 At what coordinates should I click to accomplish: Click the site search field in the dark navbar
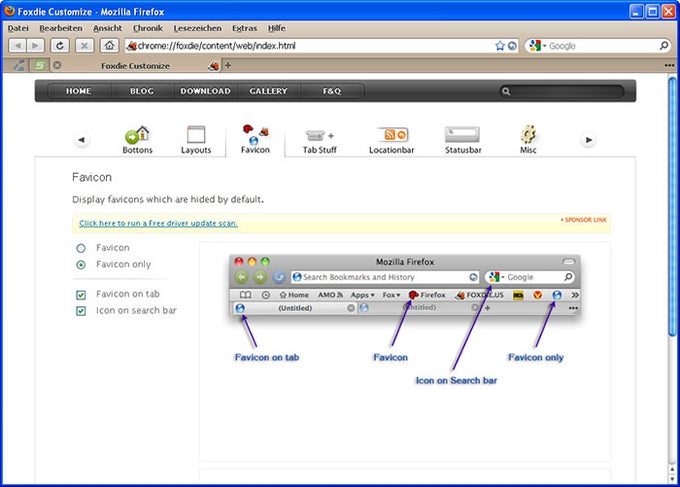562,91
